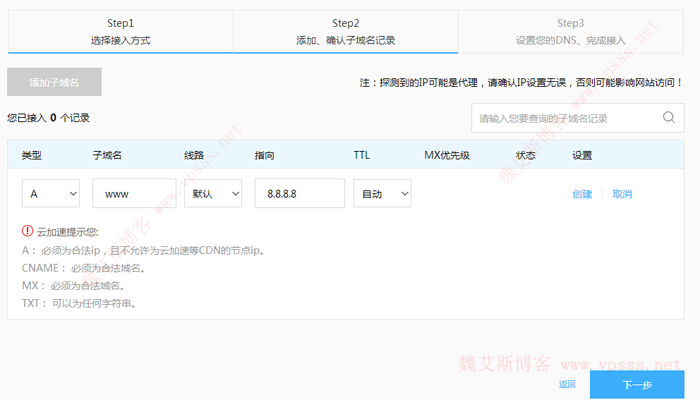Viewport: 700px width, 400px height.
Task: Switch to the Step1 选择接入方式 tab
Action: [x=120, y=31]
